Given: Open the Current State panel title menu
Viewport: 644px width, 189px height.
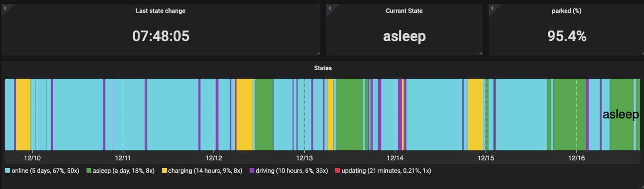Looking at the screenshot, I should pos(404,10).
